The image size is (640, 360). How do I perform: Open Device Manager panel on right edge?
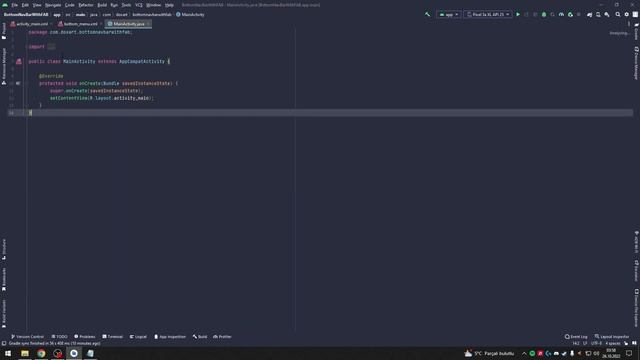(636, 63)
